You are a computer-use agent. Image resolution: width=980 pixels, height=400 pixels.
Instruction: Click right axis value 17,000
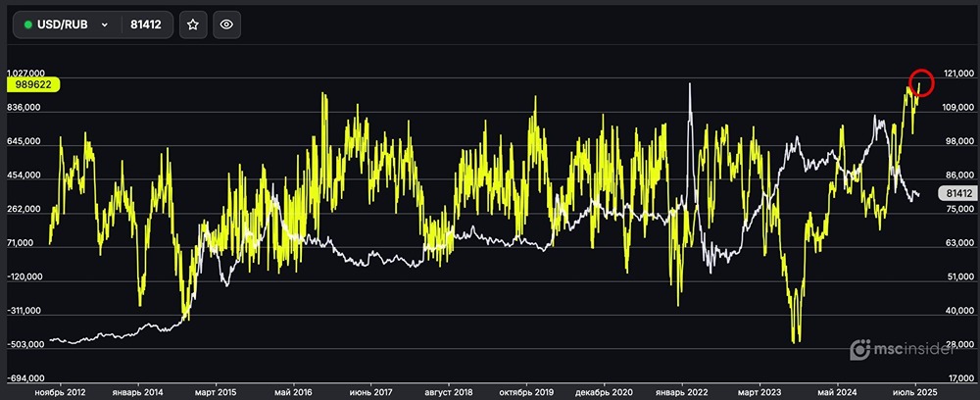tap(962, 378)
